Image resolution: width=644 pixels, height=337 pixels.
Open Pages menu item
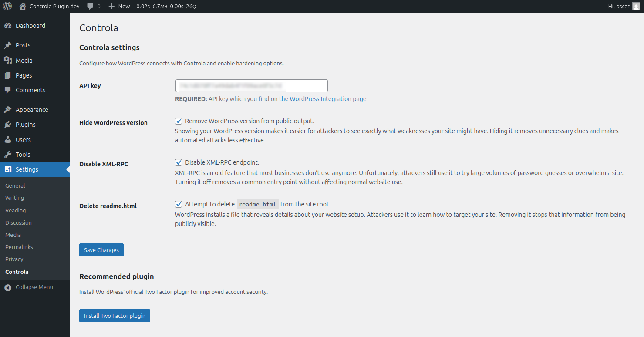[x=35, y=75]
